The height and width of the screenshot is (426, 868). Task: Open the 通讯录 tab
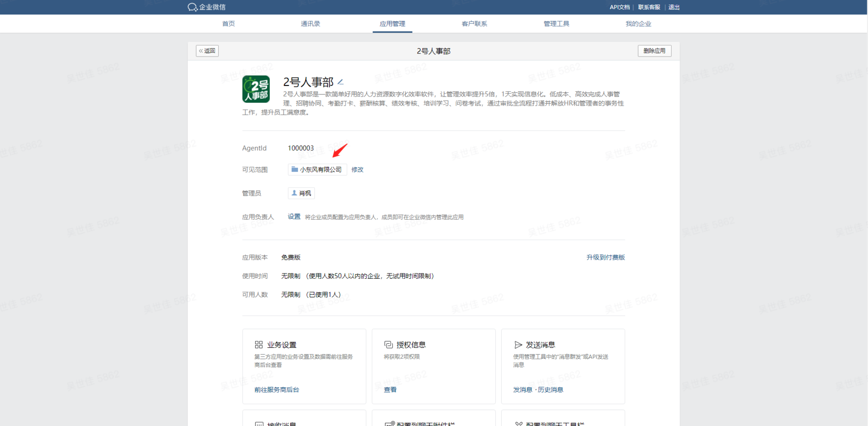(310, 24)
